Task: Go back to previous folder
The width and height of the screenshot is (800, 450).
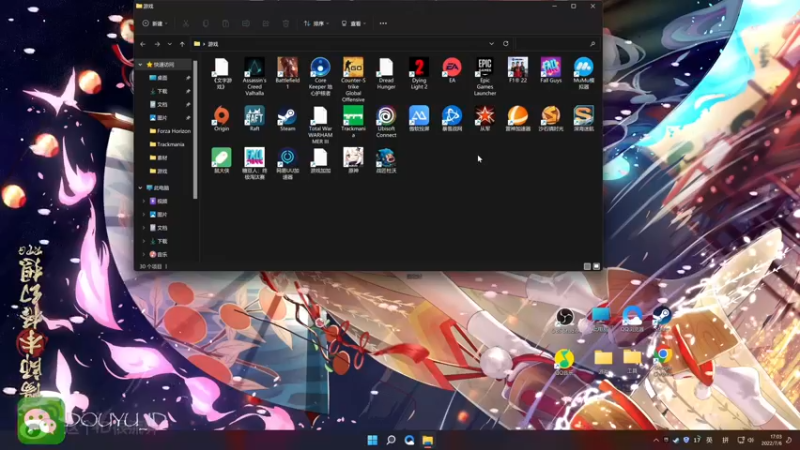Action: [143, 44]
